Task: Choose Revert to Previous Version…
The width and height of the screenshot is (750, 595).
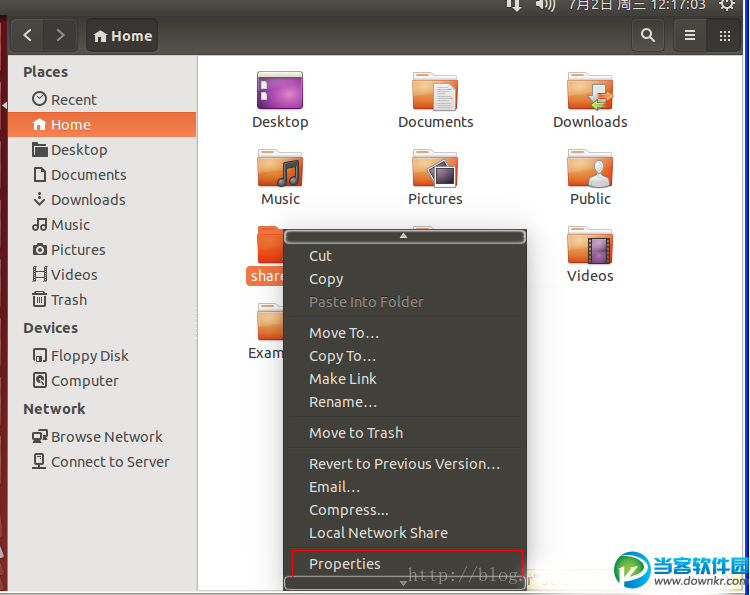Action: (x=405, y=464)
